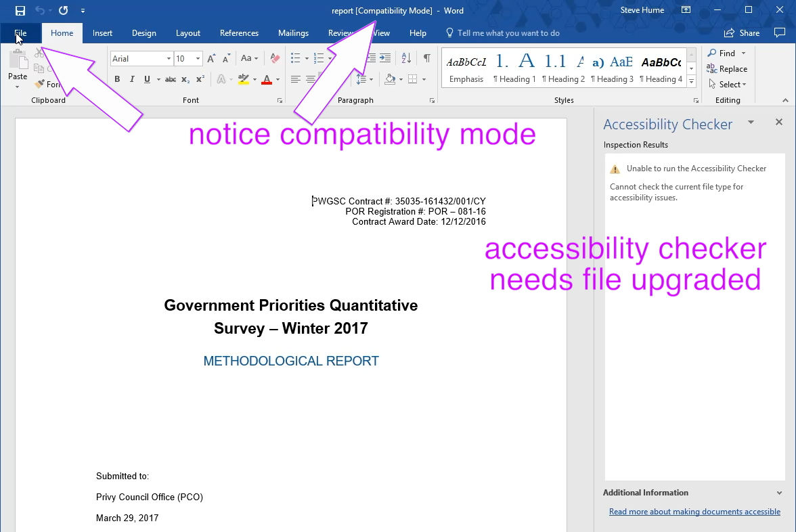796x532 pixels.
Task: Apply the Heading 3 style
Action: 612,68
